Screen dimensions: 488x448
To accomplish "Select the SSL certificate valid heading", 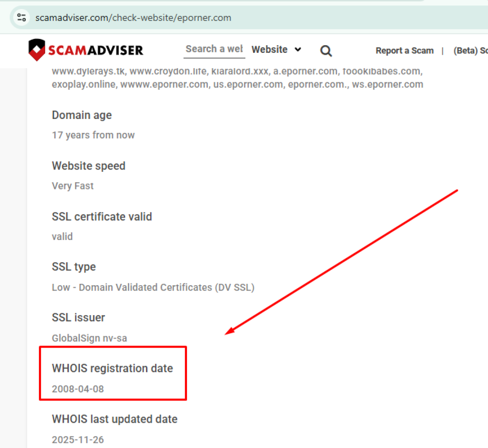I will pyautogui.click(x=102, y=217).
